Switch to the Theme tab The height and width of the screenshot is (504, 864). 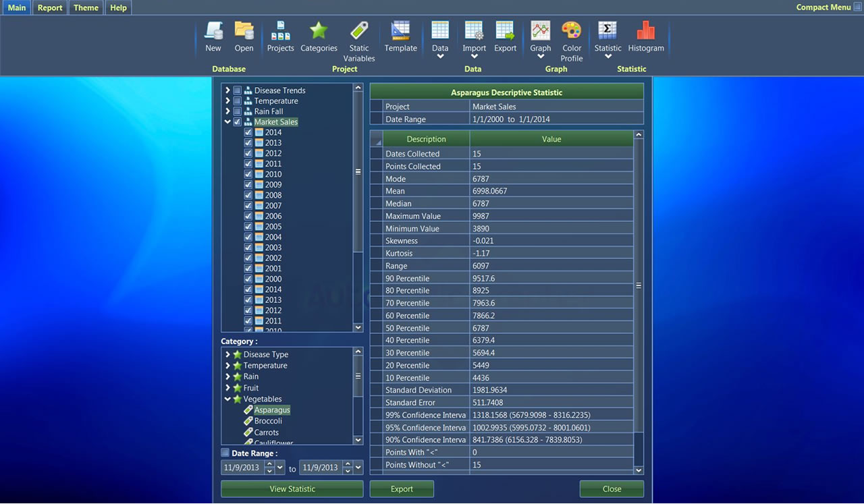point(86,7)
